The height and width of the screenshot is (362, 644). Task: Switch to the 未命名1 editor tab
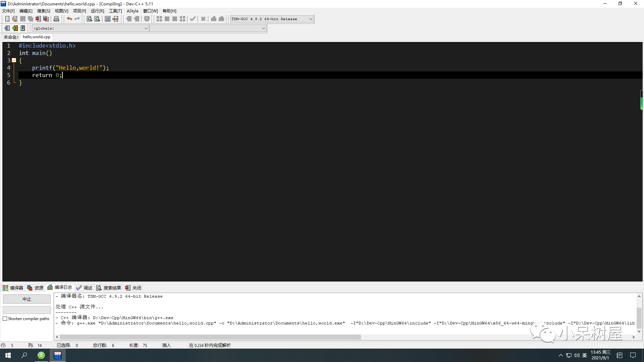(x=11, y=37)
